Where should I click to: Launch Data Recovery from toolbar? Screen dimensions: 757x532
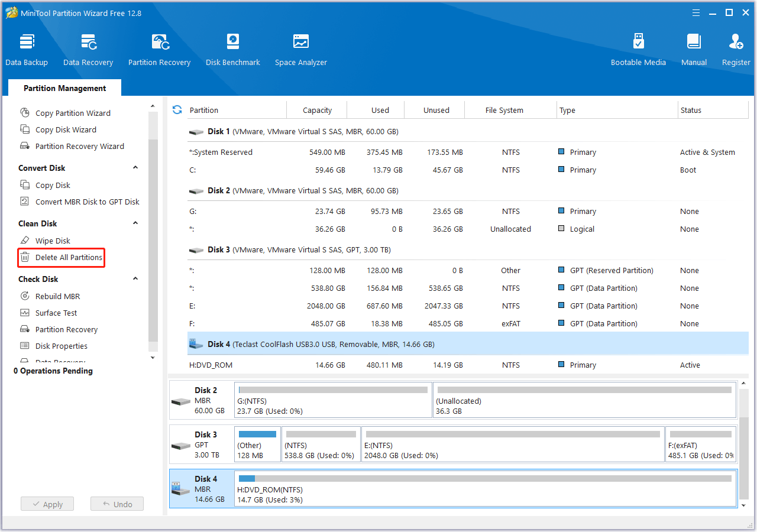[x=88, y=50]
